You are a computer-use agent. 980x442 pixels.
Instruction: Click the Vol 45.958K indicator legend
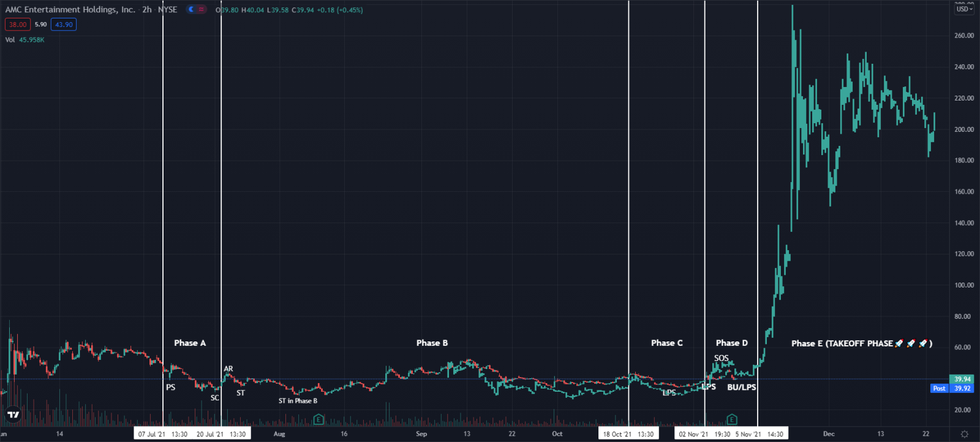pyautogui.click(x=24, y=40)
